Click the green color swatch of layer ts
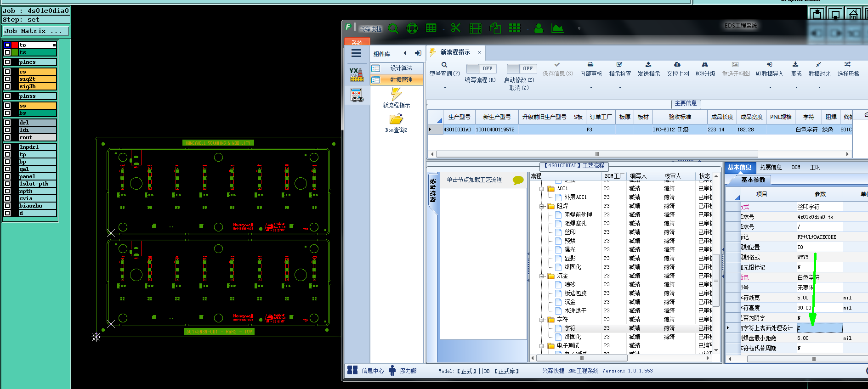Viewport: 868px width, 389px height. tap(15, 52)
